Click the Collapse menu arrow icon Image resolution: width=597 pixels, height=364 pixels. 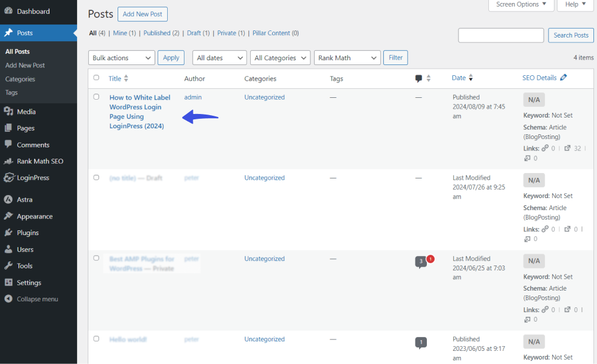click(x=8, y=299)
